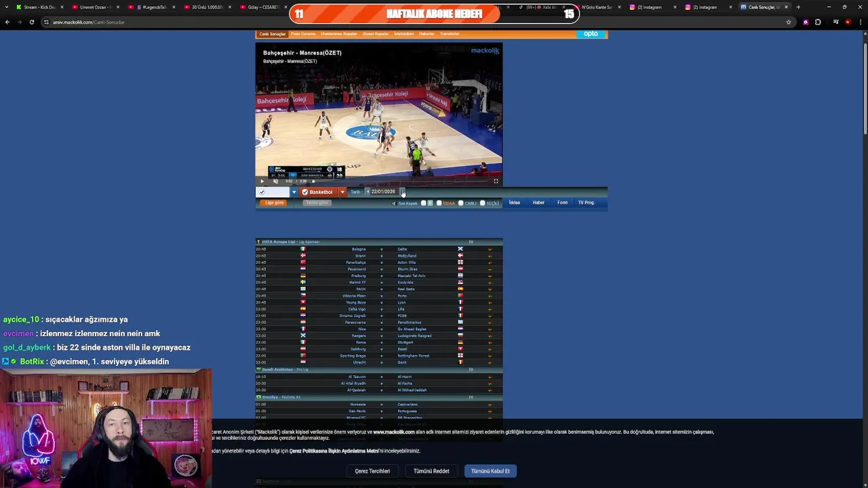Toggle the İDDAA filter checkbox

coord(439,203)
